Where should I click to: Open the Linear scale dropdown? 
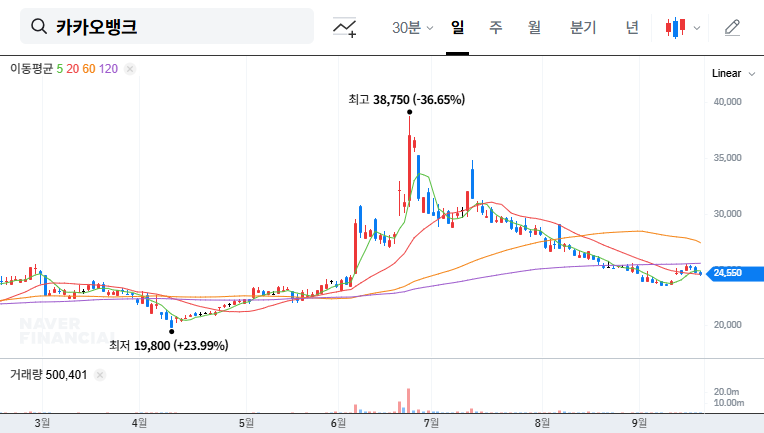point(733,74)
